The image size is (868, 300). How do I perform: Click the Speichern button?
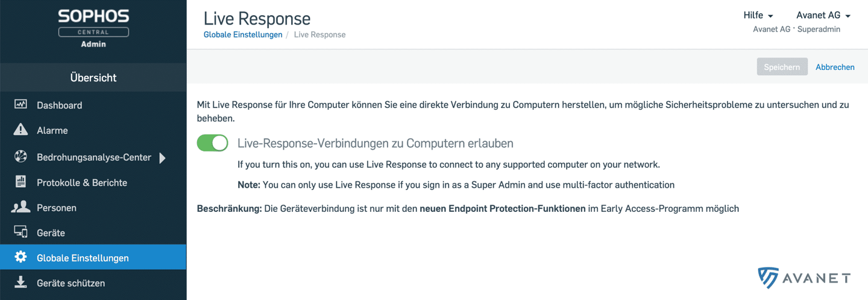click(782, 67)
